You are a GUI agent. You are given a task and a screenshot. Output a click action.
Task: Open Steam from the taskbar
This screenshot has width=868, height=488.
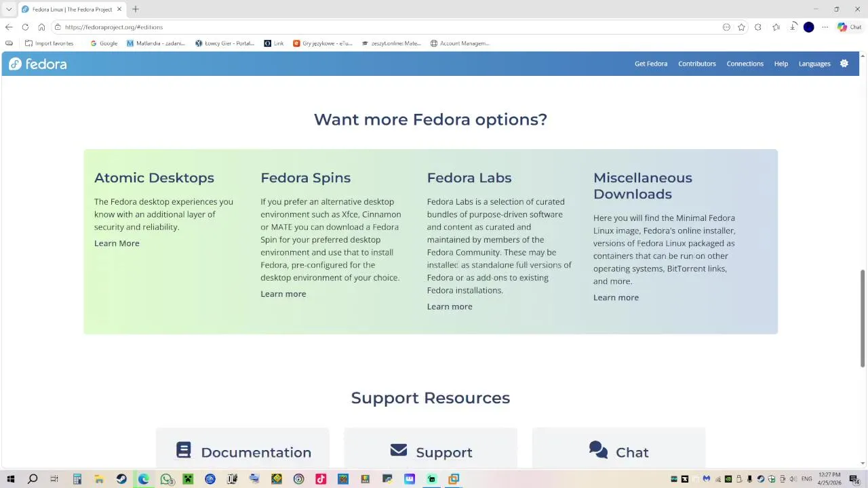point(121,479)
